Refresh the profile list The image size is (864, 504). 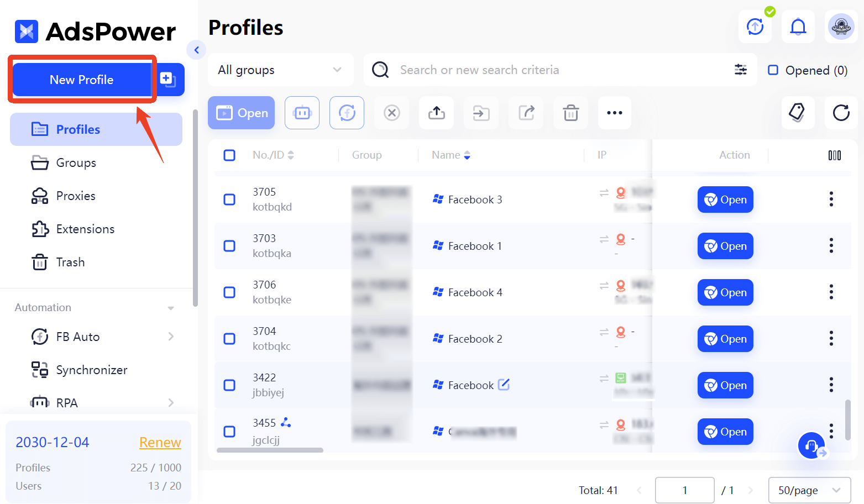tap(841, 113)
